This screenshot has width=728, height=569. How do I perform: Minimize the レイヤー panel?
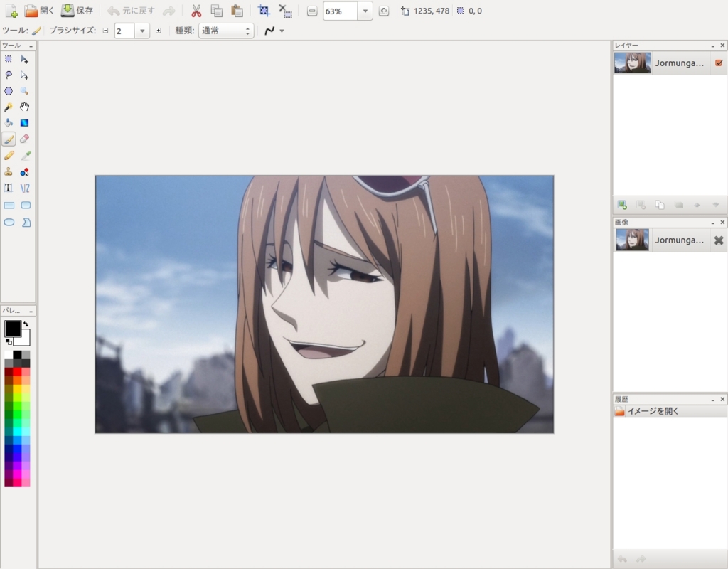[x=712, y=46]
